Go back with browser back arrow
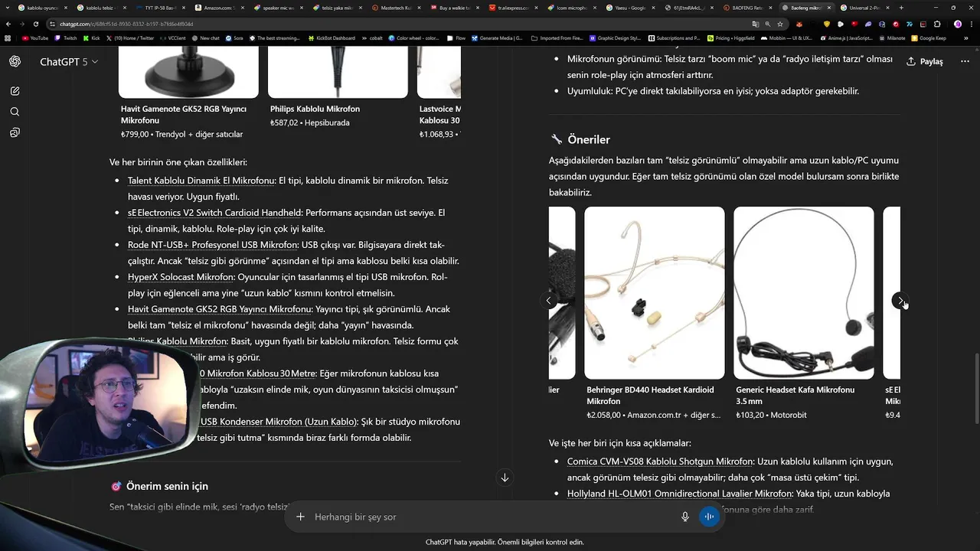This screenshot has height=551, width=980. tap(8, 24)
